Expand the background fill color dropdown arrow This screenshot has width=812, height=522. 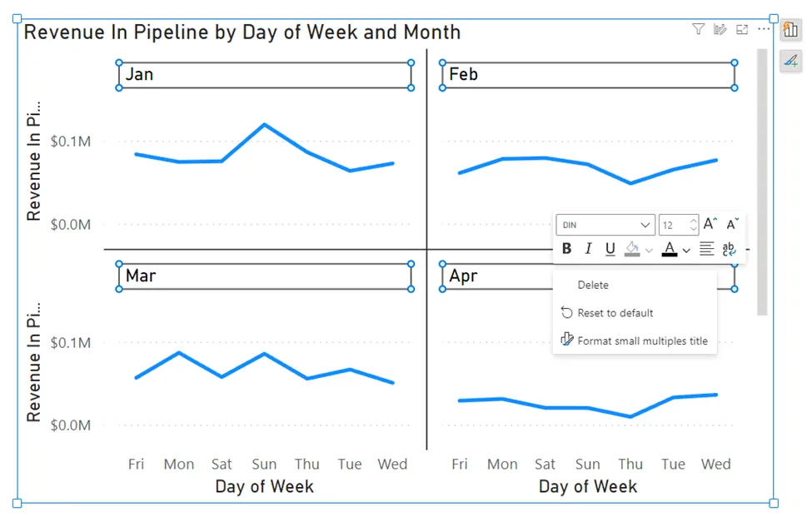point(649,251)
